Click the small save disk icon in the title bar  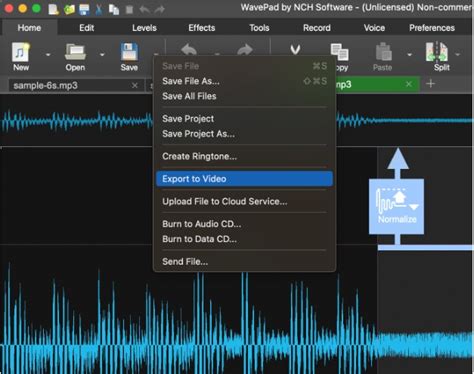(84, 9)
